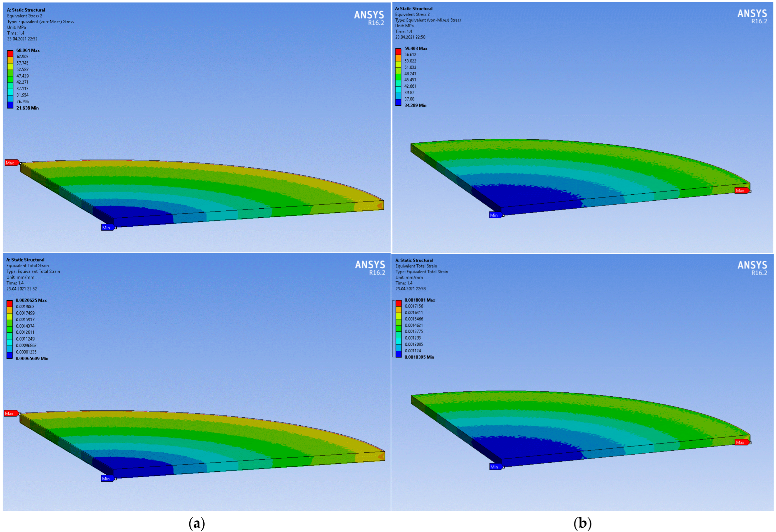Click the blue Min tag in bottom-right strain plot
Screen dimensions: 776x532
pos(496,467)
